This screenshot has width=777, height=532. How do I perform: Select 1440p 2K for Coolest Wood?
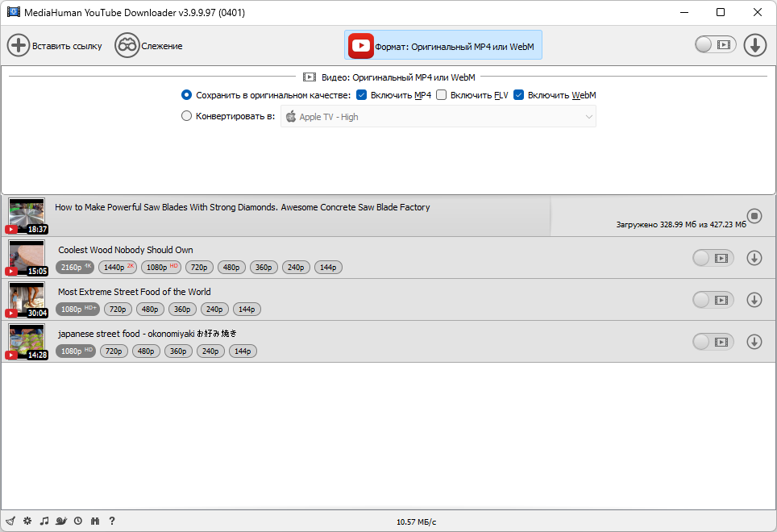(x=118, y=267)
